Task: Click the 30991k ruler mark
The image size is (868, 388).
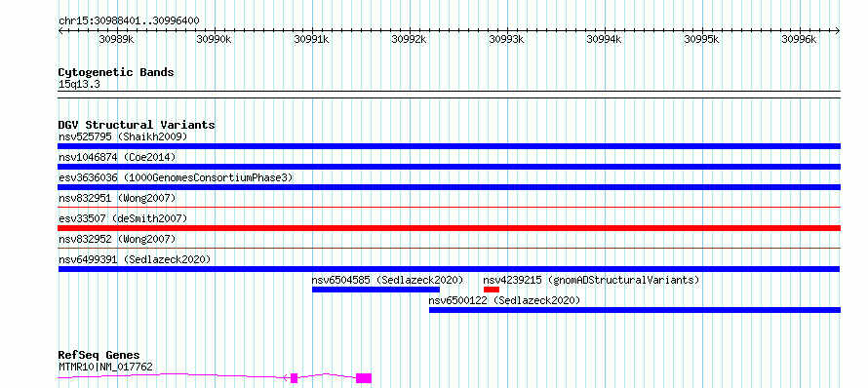Action: [312, 39]
